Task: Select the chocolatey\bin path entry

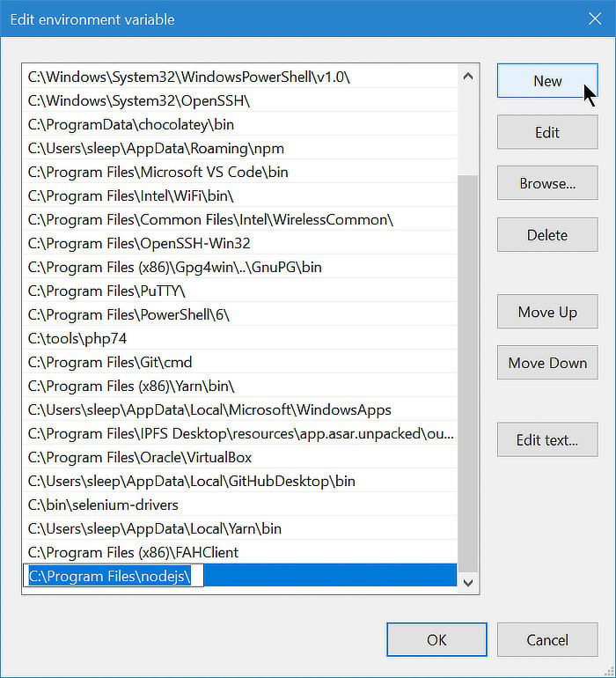Action: pyautogui.click(x=240, y=124)
